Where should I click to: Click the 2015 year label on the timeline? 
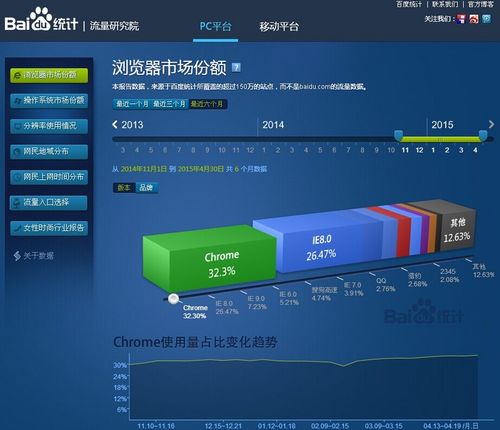tap(442, 125)
